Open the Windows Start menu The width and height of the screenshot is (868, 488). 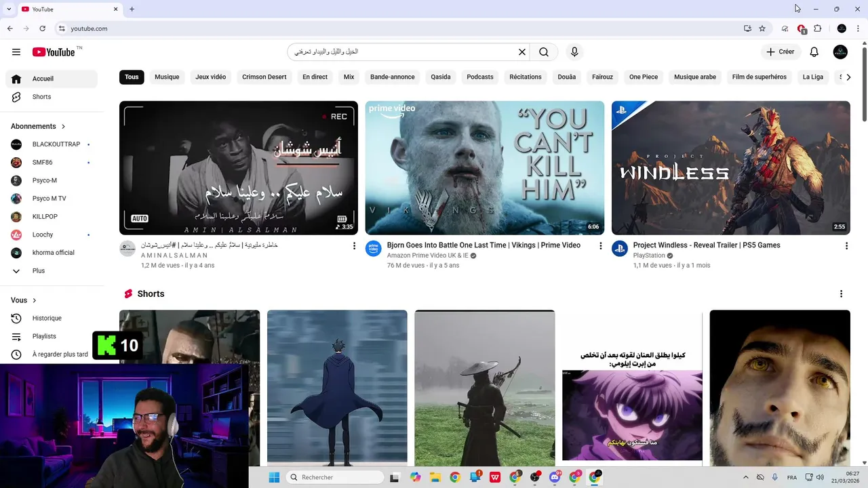(274, 477)
